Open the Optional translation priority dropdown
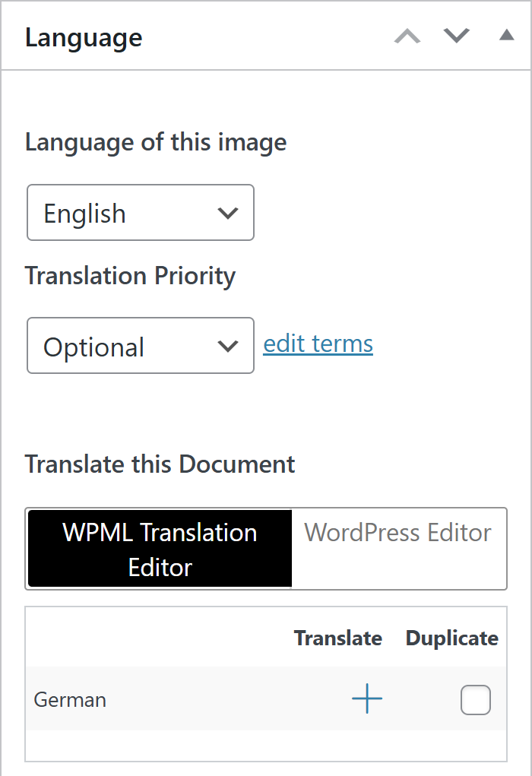 [141, 346]
